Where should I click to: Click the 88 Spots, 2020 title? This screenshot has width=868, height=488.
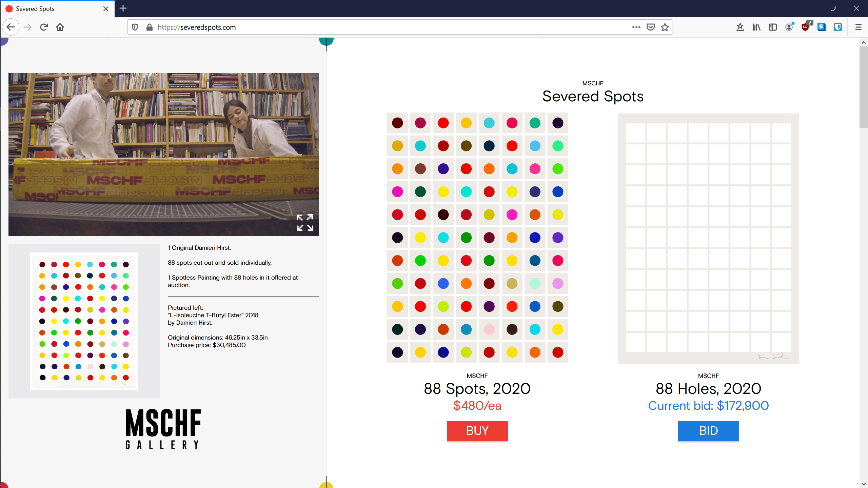477,389
